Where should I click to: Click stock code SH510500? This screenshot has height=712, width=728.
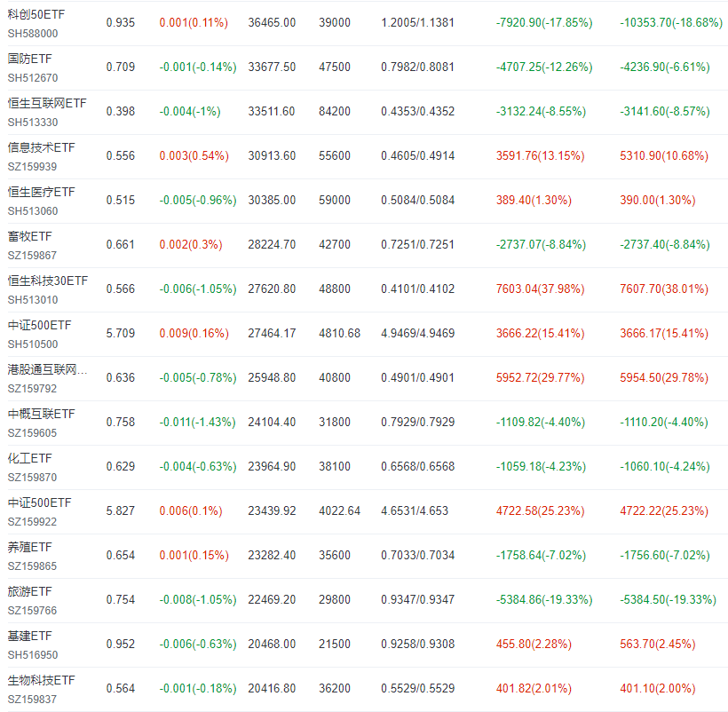pyautogui.click(x=33, y=344)
